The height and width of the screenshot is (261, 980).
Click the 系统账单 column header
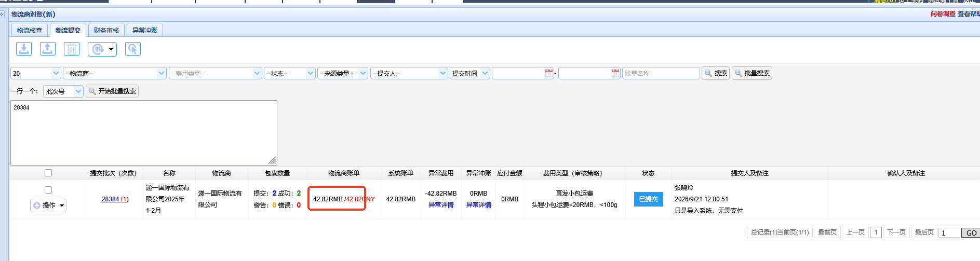pos(401,173)
